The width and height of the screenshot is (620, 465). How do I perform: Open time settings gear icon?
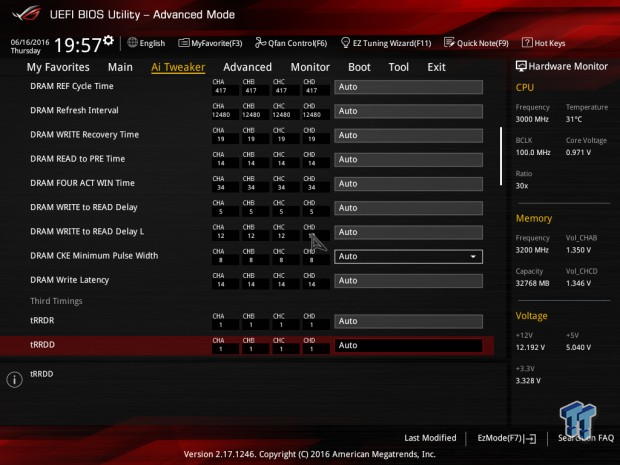[x=108, y=40]
